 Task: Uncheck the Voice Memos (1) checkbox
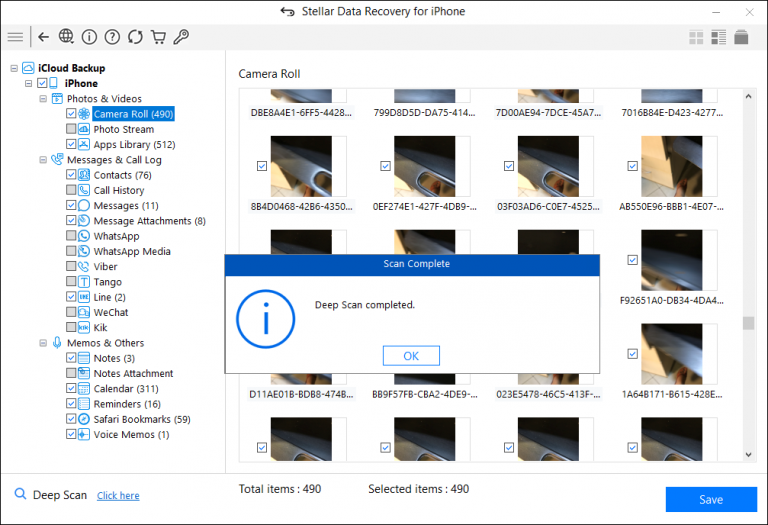(71, 434)
